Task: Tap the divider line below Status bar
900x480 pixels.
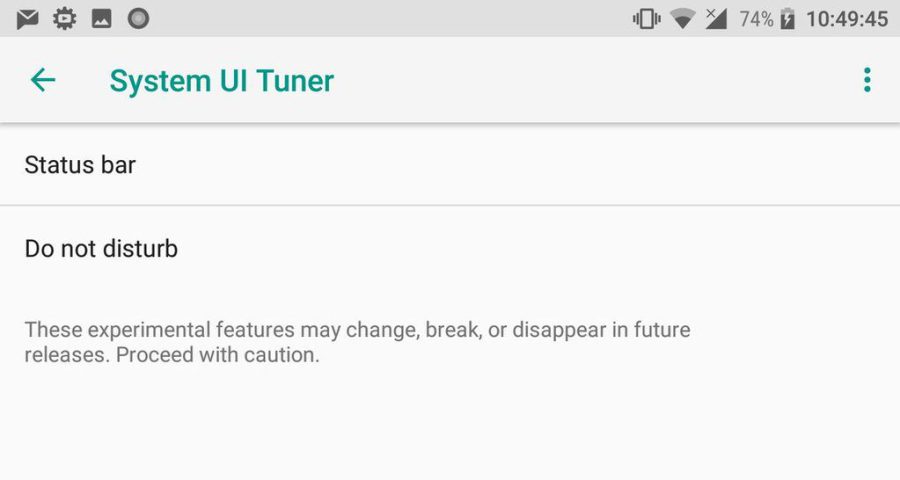Action: (450, 206)
